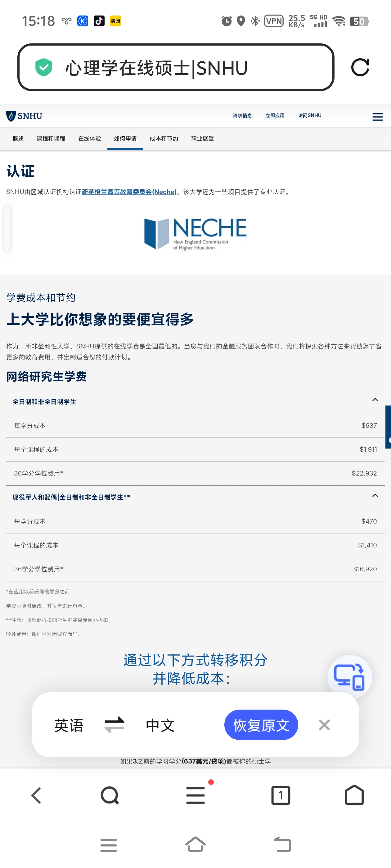Open the SNHU hamburger menu
This screenshot has width=391, height=868.
377,117
